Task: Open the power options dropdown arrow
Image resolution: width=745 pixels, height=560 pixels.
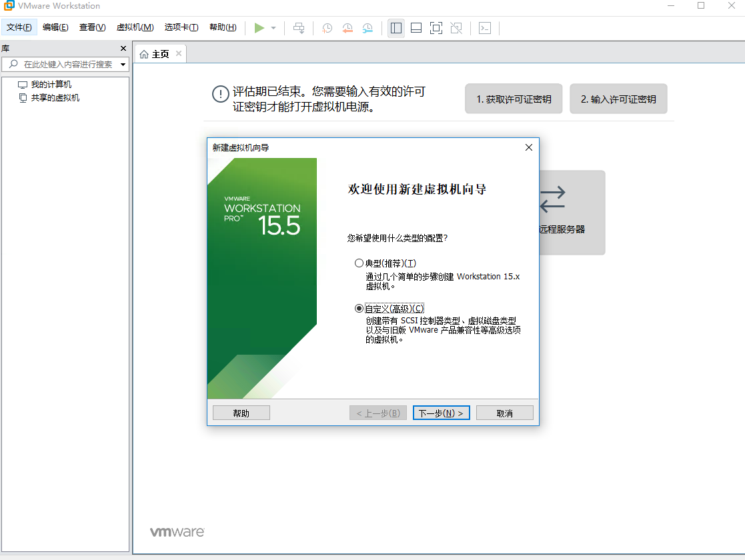Action: click(273, 28)
